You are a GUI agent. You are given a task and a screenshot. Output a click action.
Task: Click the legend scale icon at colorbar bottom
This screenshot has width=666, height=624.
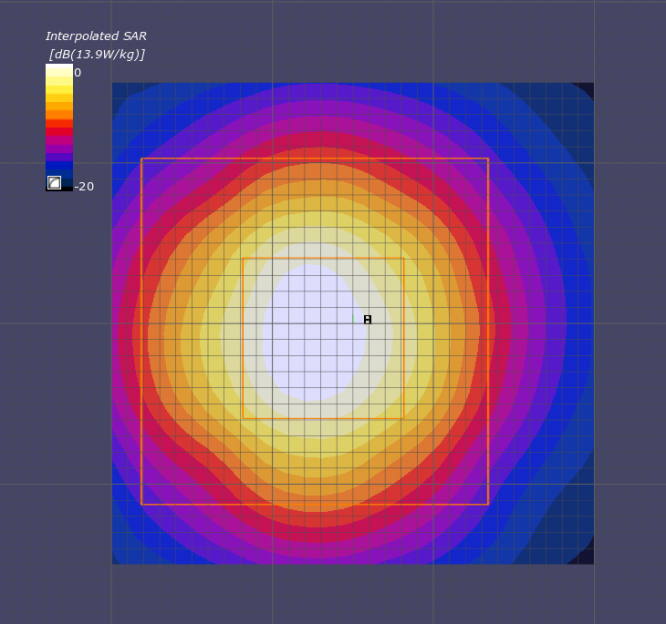click(54, 183)
